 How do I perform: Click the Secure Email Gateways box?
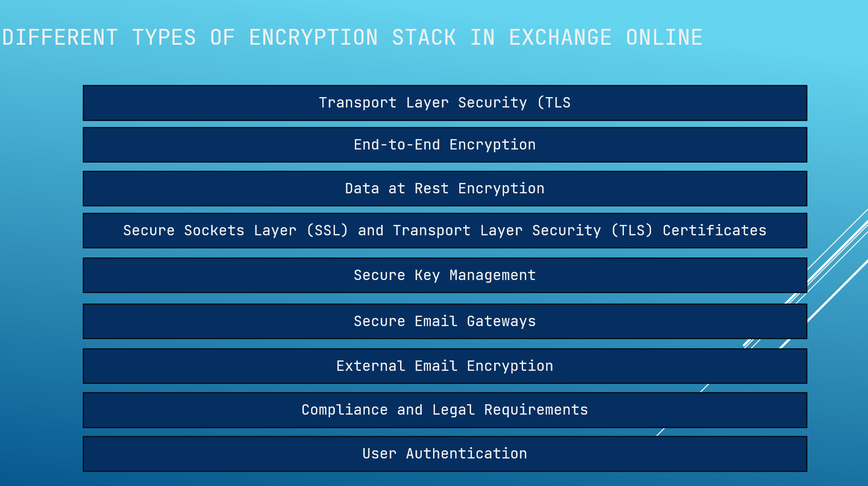[x=445, y=322]
